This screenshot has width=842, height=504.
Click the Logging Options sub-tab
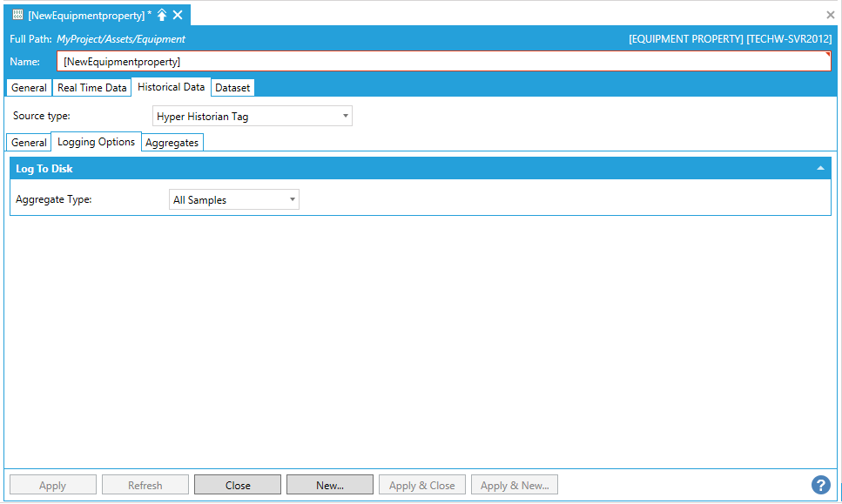pyautogui.click(x=96, y=142)
